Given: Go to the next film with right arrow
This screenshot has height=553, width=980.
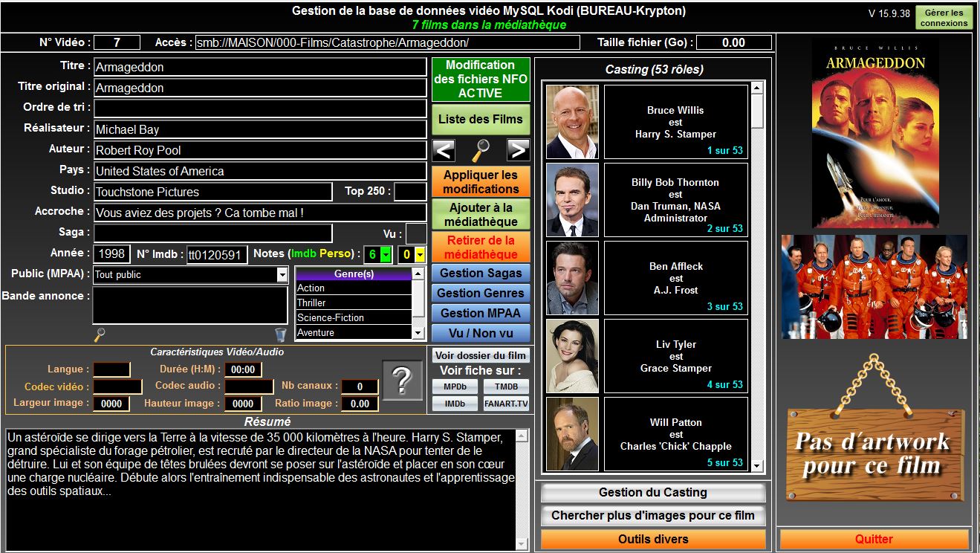Looking at the screenshot, I should pyautogui.click(x=518, y=150).
